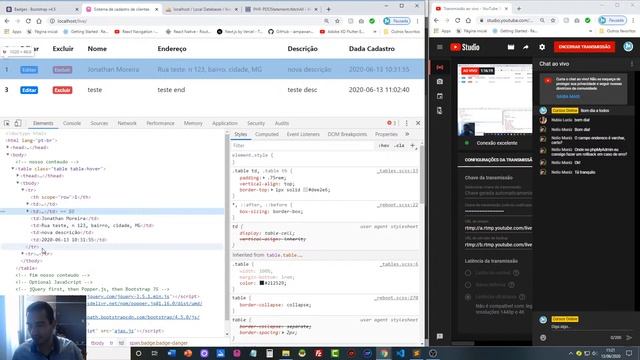
Task: Go back in the left browser window
Action: click(x=7, y=21)
